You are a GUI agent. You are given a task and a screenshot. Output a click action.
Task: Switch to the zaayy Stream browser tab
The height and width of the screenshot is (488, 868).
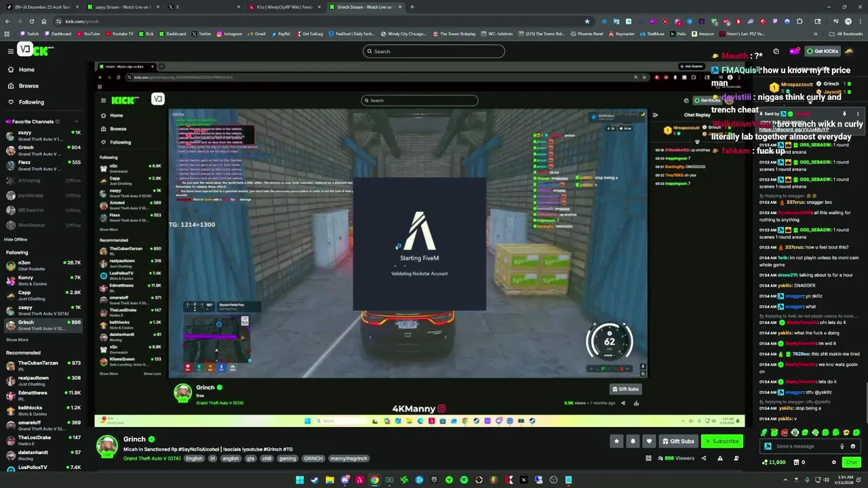pos(122,7)
